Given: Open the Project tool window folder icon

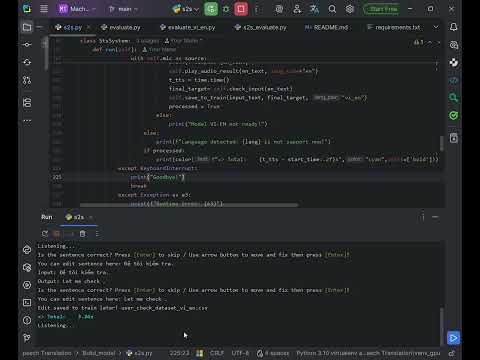Looking at the screenshot, I should coord(27,27).
